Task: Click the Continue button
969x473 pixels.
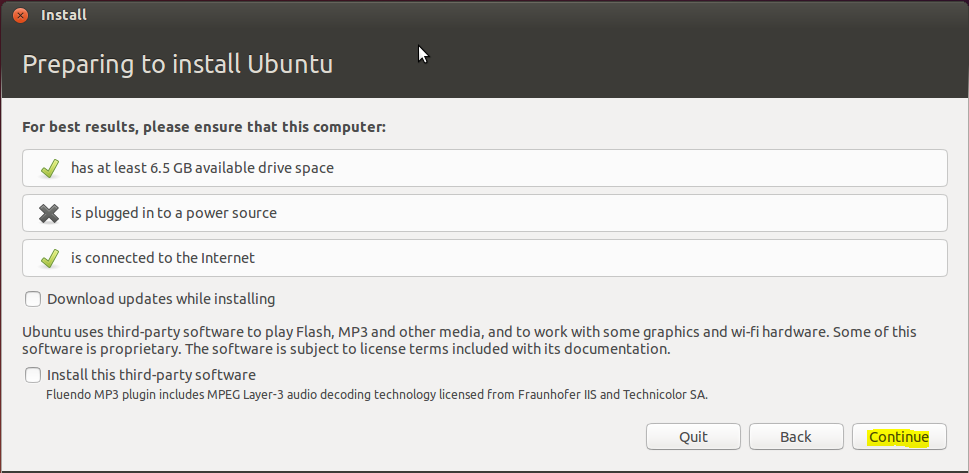Action: (x=899, y=437)
